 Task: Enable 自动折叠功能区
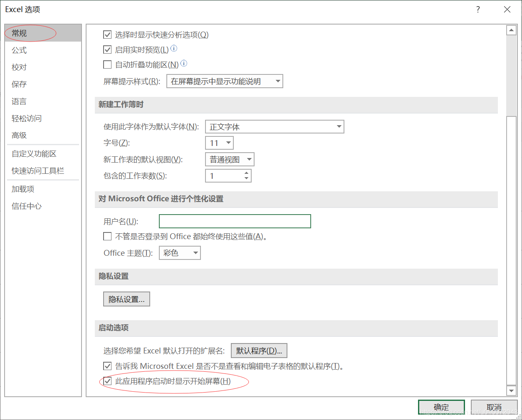[x=107, y=64]
